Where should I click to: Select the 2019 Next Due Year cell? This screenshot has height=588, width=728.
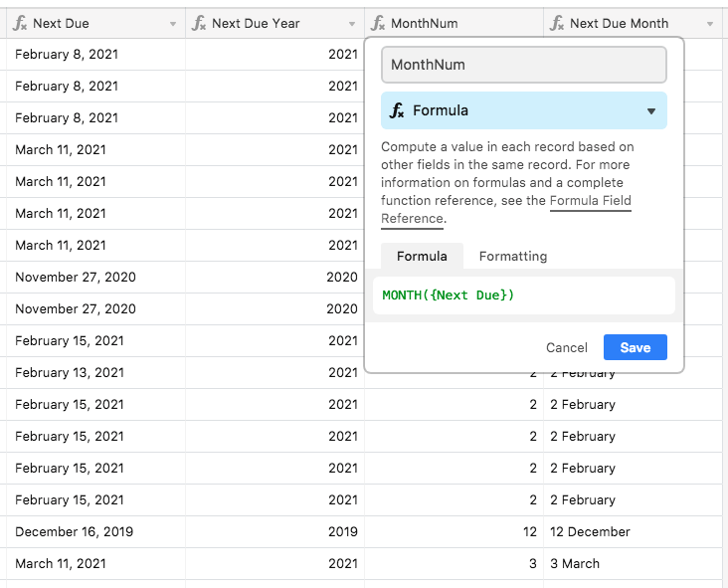(274, 532)
